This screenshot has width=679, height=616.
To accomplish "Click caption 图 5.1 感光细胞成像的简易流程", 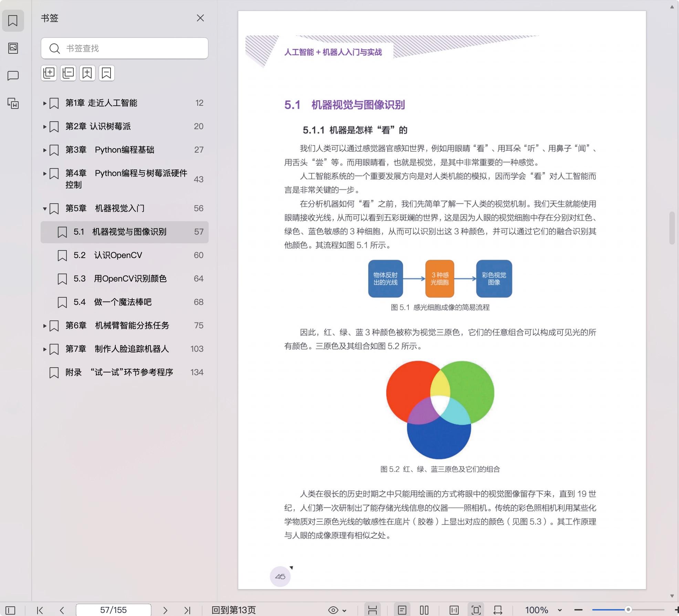I will pos(440,307).
